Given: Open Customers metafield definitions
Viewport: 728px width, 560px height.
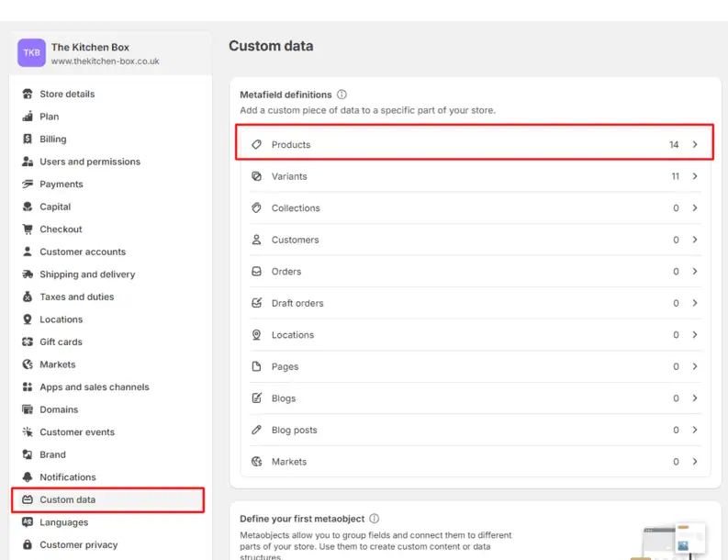Looking at the screenshot, I should [x=476, y=240].
